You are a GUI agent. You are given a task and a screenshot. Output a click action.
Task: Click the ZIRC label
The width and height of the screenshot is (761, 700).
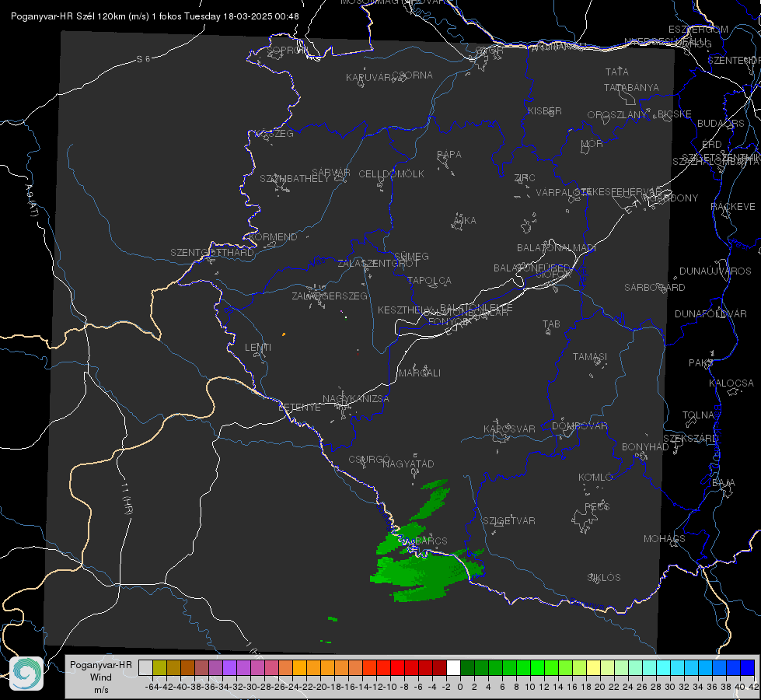coord(525,178)
